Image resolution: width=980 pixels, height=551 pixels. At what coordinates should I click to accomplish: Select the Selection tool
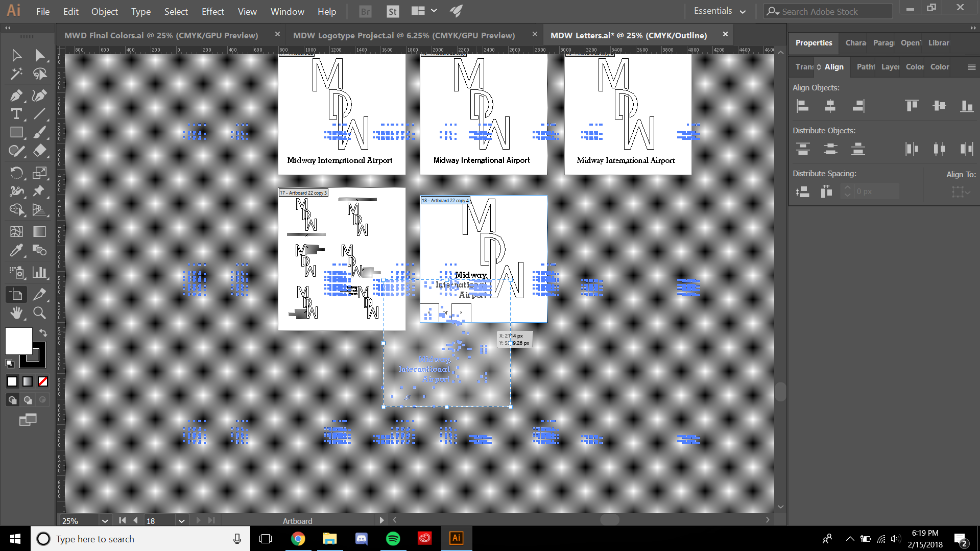click(x=17, y=55)
